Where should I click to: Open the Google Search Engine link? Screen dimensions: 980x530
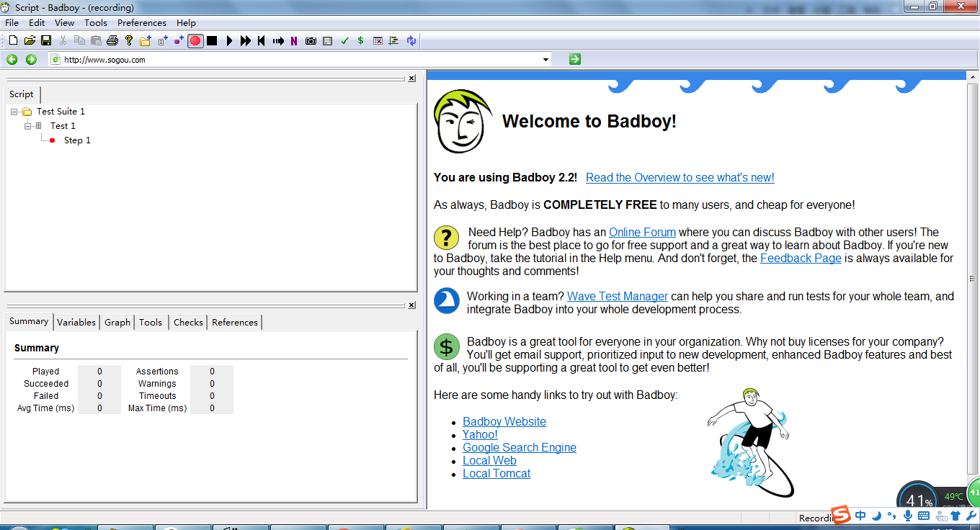(520, 447)
